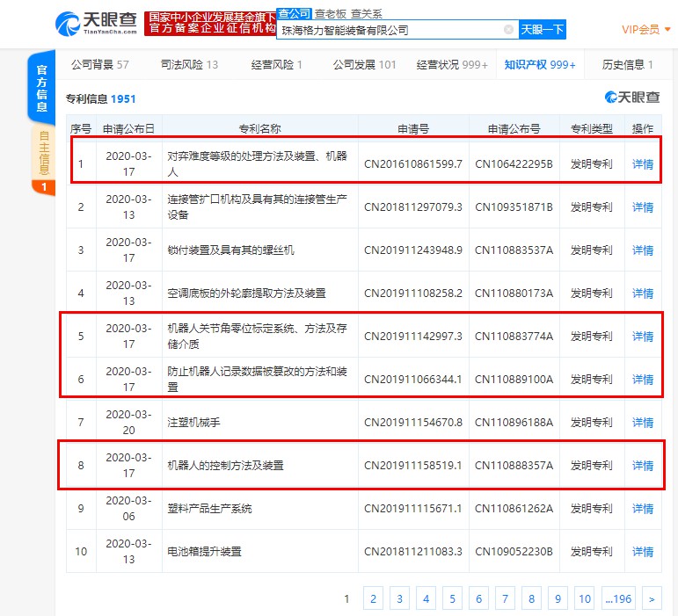Viewport: 678px width, 616px height.
Task: Go to page 3 of patents
Action: (399, 598)
